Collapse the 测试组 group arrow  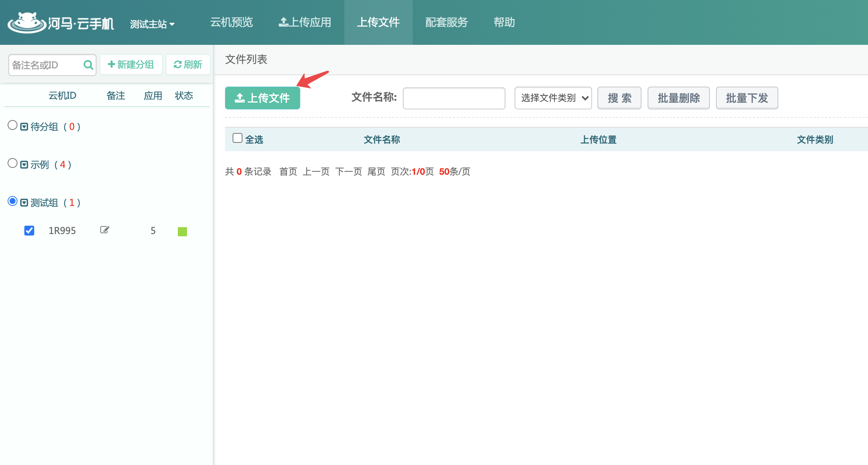pyautogui.click(x=24, y=203)
